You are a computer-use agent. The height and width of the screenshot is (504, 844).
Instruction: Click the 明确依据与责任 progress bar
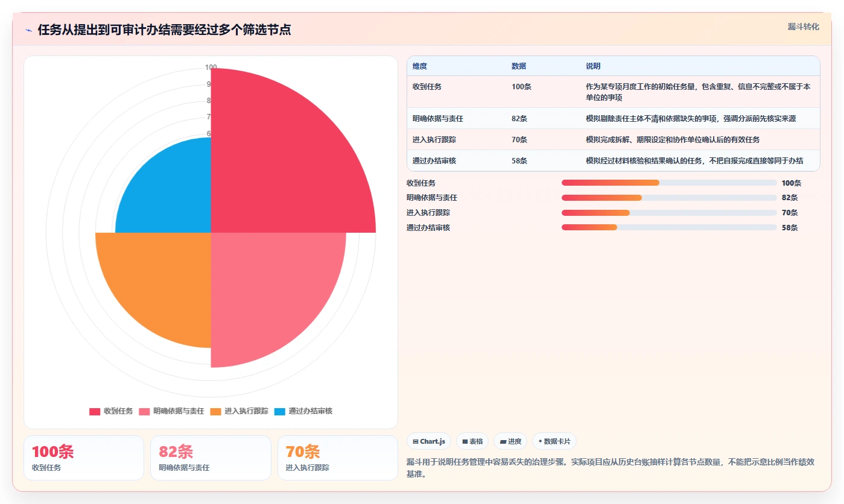[669, 198]
